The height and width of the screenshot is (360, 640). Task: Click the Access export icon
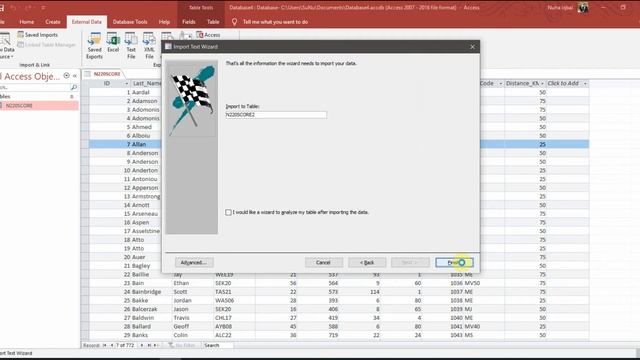[x=208, y=35]
